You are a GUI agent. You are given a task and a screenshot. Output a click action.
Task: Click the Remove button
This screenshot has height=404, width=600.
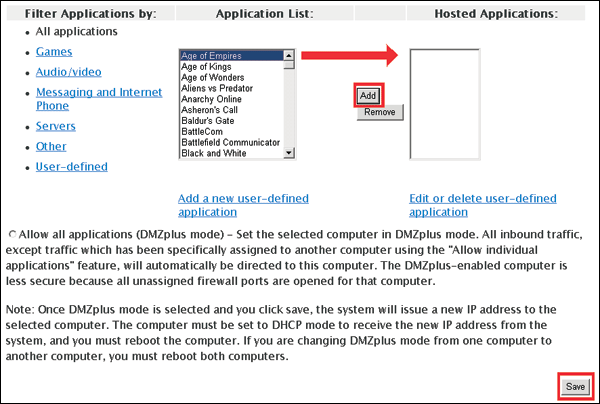tap(380, 112)
